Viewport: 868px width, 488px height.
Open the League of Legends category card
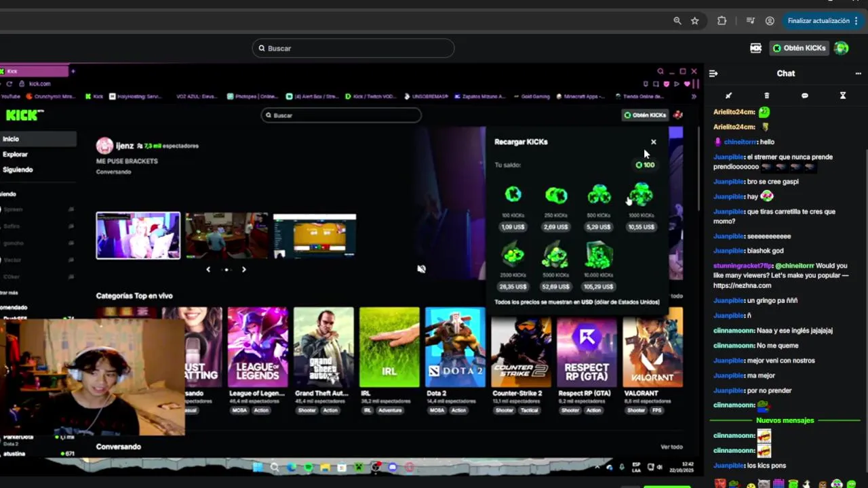pyautogui.click(x=258, y=347)
